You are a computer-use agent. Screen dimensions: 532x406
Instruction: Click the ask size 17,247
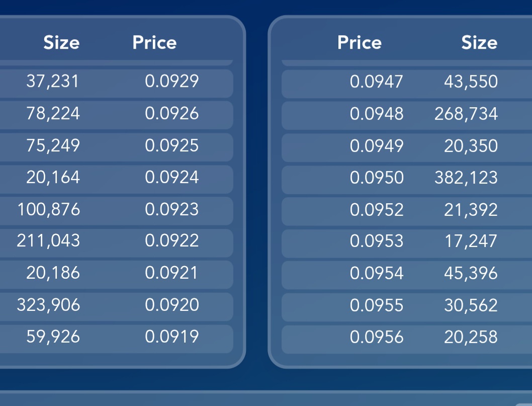click(x=471, y=241)
